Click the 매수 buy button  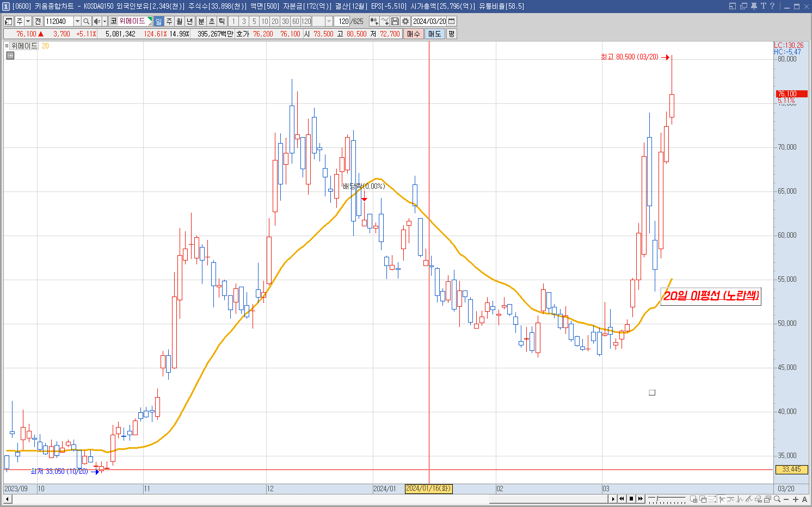coord(414,34)
